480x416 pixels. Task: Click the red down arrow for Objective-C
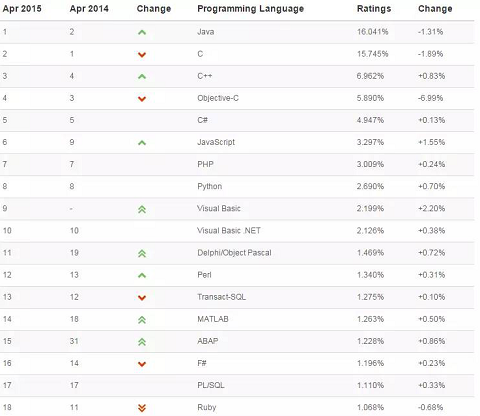point(142,99)
